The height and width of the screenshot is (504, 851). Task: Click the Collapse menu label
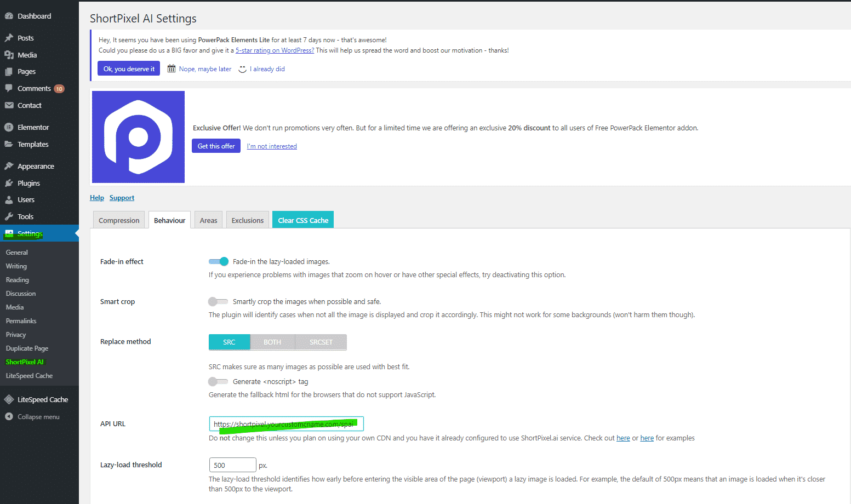(38, 417)
